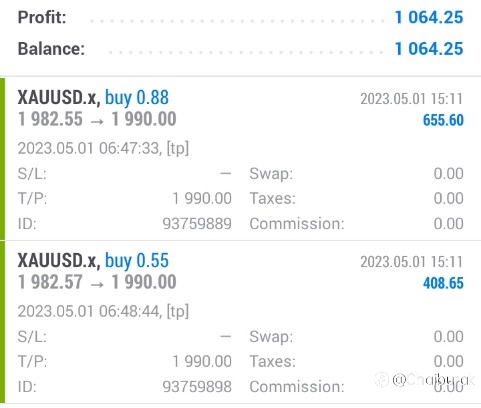The height and width of the screenshot is (408, 481).
Task: Click the order ID 93759889
Action: (x=197, y=224)
